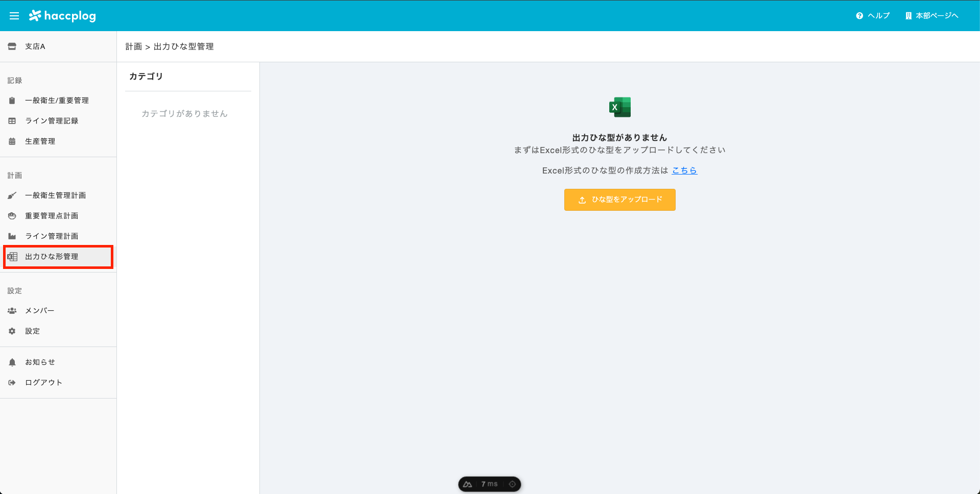
Task: Toggle the hamburger menu icon
Action: (14, 16)
